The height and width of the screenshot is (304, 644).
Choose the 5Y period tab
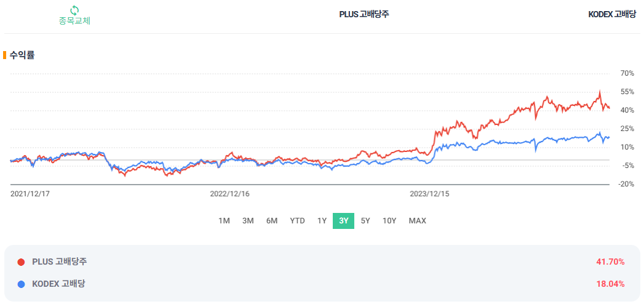click(365, 220)
